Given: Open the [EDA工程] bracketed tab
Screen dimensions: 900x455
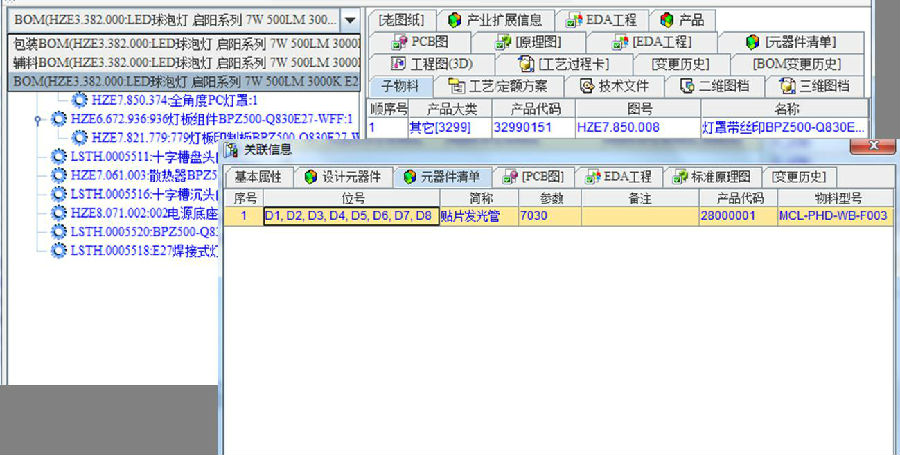Looking at the screenshot, I should [x=652, y=42].
